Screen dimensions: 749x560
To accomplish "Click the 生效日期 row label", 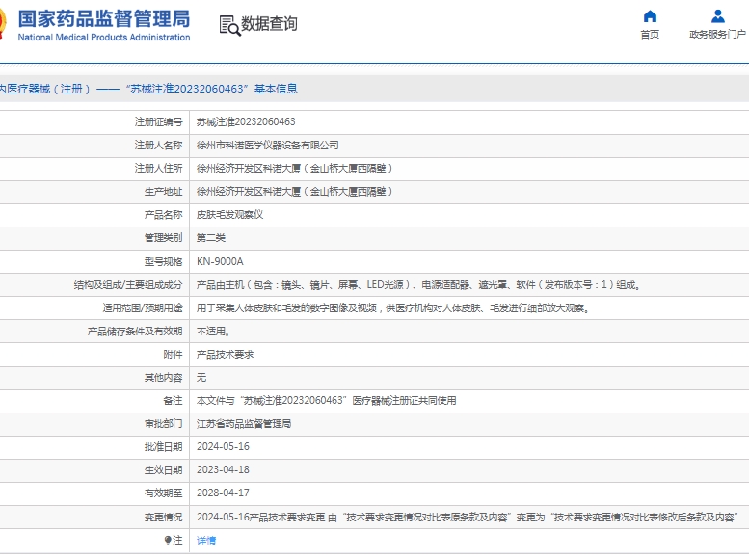I will (x=163, y=469).
